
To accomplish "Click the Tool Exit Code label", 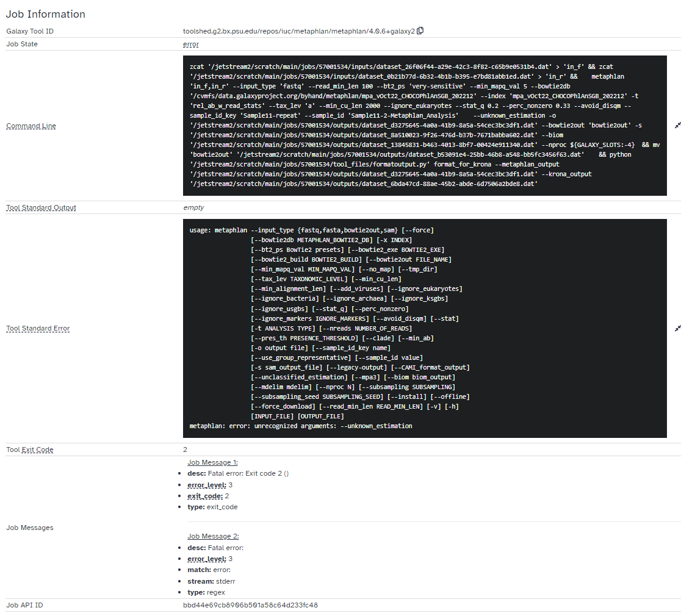I will click(28, 449).
